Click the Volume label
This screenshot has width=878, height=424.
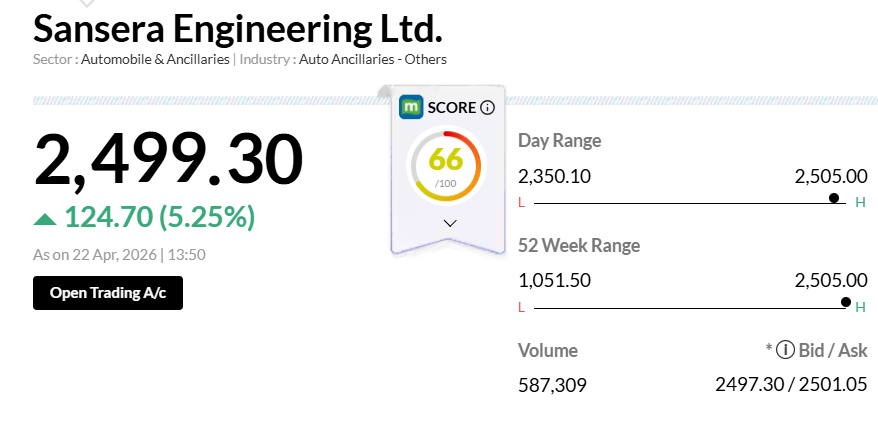click(x=548, y=351)
